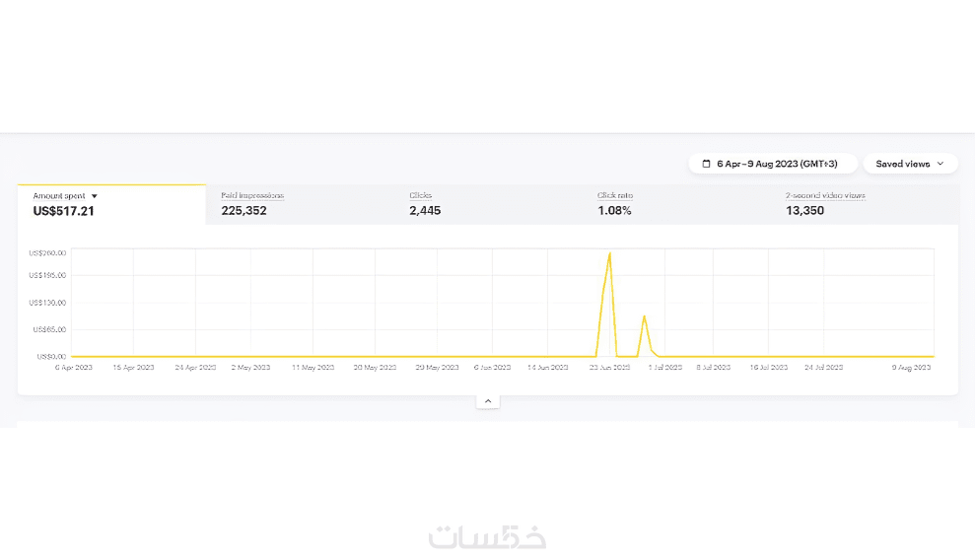Click the Khamsat watermark logo
The image size is (975, 560).
pyautogui.click(x=487, y=536)
